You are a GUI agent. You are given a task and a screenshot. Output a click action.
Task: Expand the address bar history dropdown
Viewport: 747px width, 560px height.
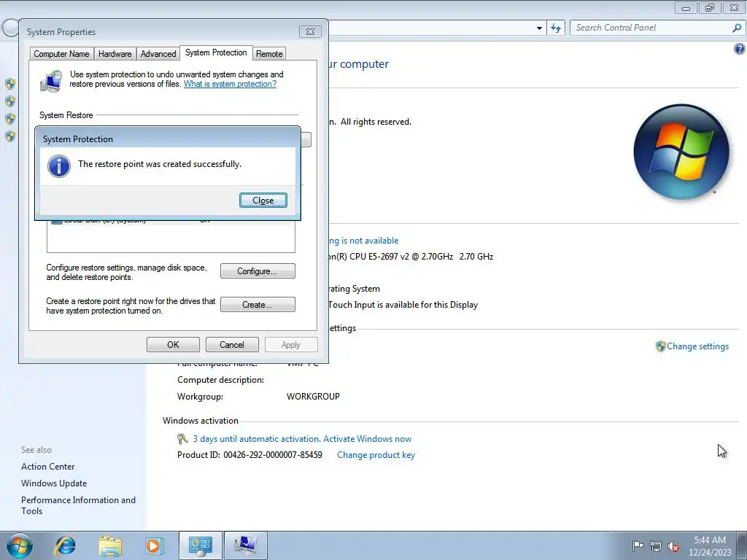(539, 28)
